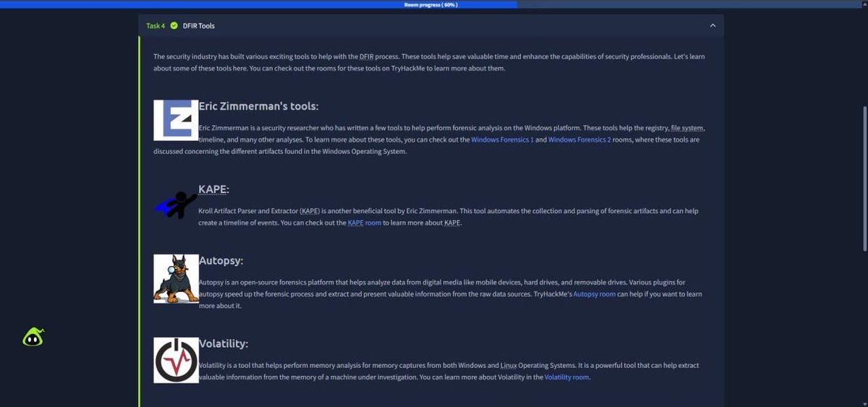
Task: Open the Volatility room link
Action: coord(567,377)
